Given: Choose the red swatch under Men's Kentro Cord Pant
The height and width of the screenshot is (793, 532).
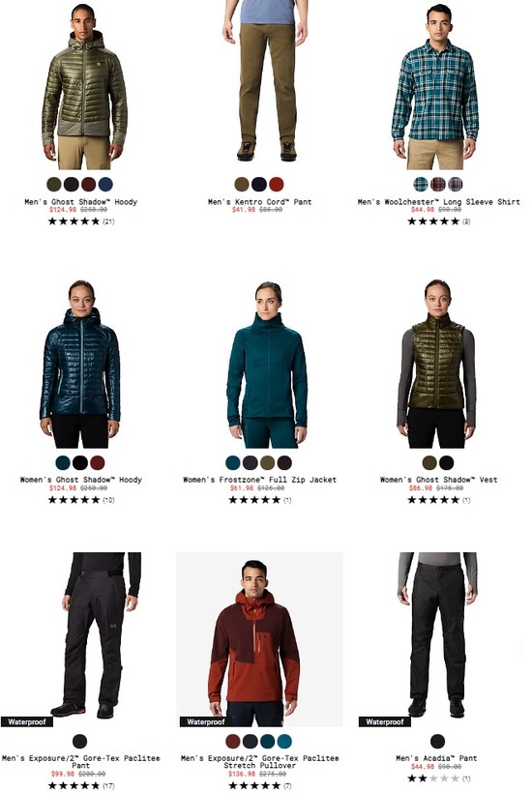Looking at the screenshot, I should (x=276, y=184).
